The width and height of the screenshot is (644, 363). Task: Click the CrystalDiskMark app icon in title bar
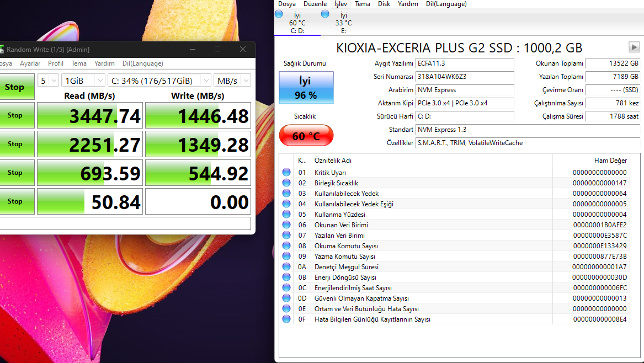pyautogui.click(x=2, y=49)
